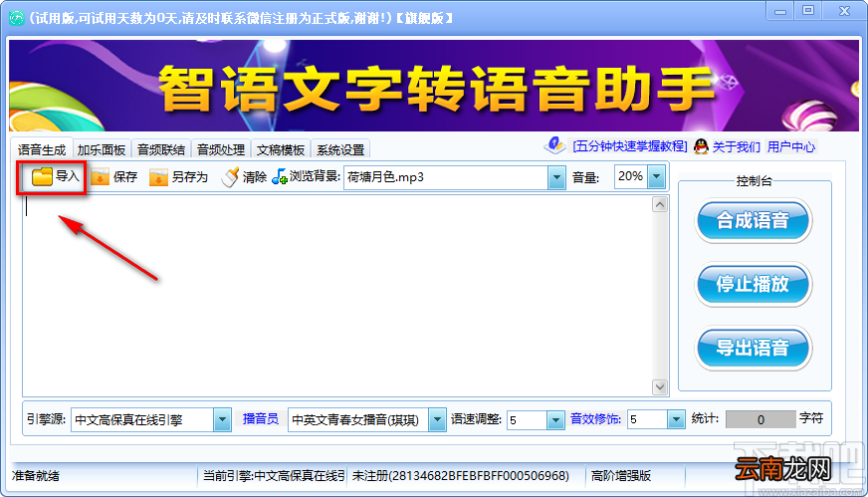Close the application window
The width and height of the screenshot is (868, 497).
coord(844,11)
